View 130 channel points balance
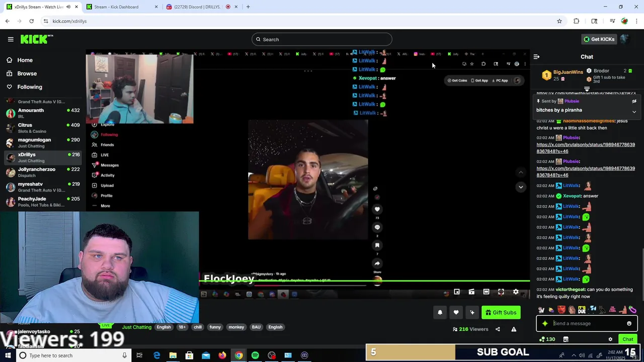Image resolution: width=644 pixels, height=362 pixels. click(547, 339)
